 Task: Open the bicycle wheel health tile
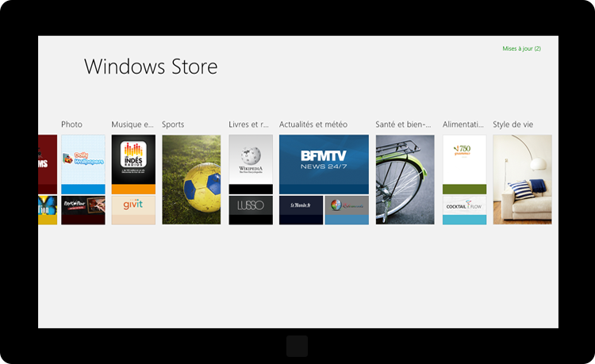click(x=405, y=179)
